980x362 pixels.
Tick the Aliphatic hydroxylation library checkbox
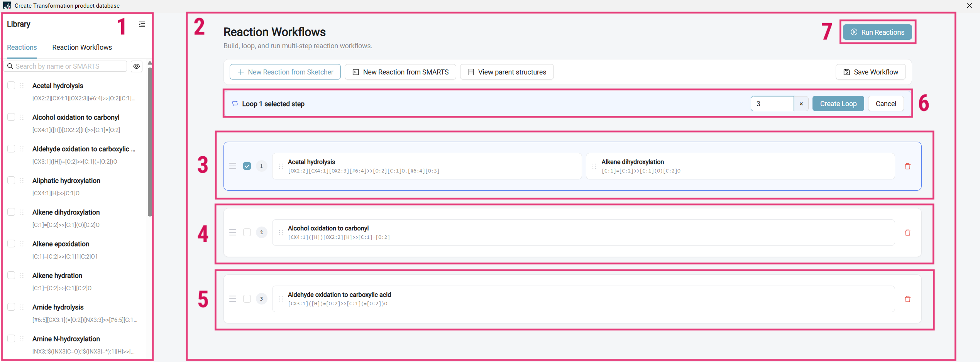(11, 180)
